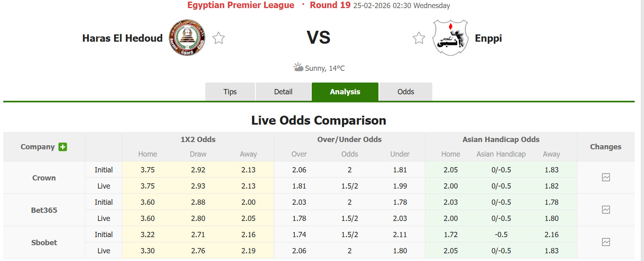
Task: Click the Round 19 link
Action: (330, 5)
